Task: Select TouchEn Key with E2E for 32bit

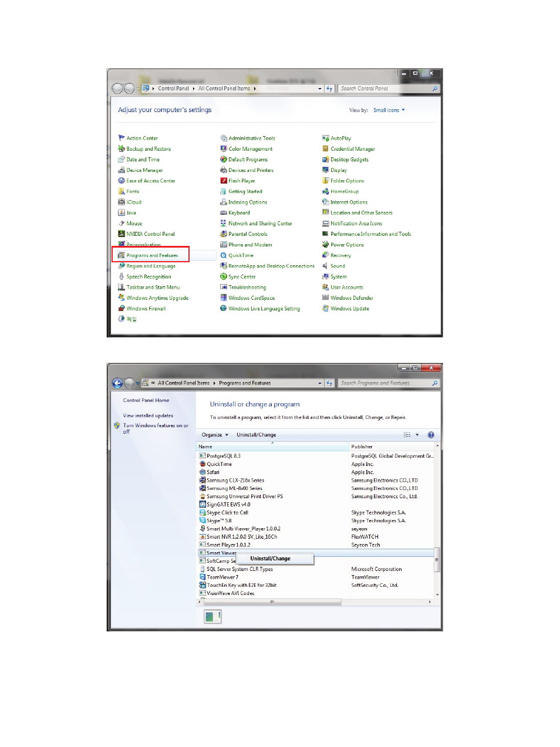Action: click(x=242, y=585)
